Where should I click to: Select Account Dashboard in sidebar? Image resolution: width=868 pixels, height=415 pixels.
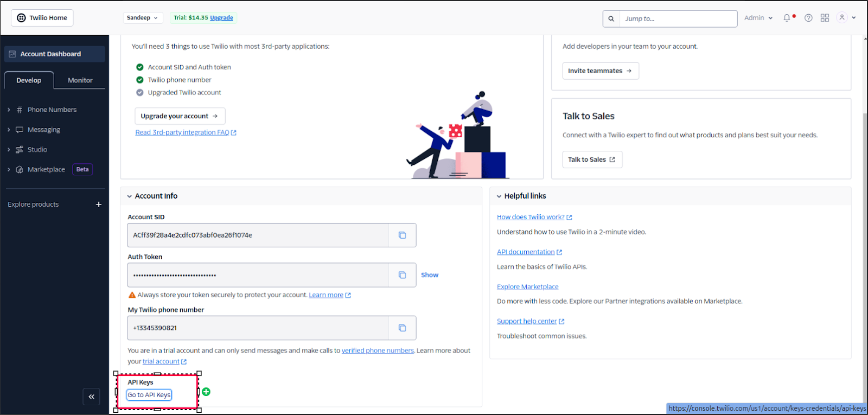[54, 54]
